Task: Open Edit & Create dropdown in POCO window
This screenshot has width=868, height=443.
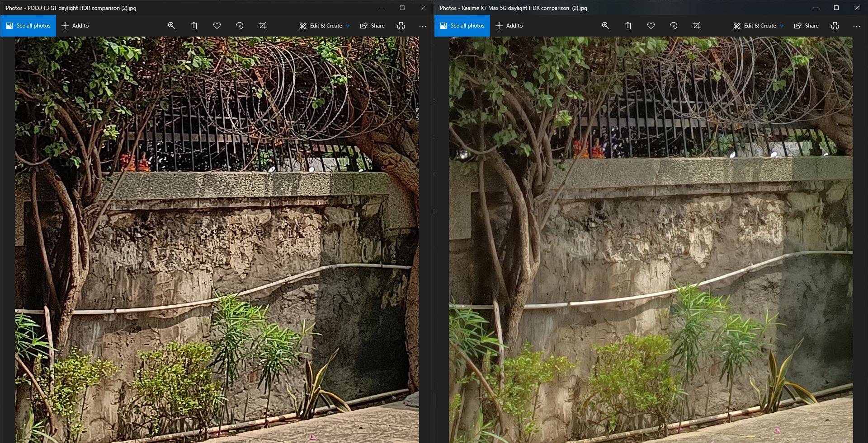Action: pyautogui.click(x=324, y=26)
